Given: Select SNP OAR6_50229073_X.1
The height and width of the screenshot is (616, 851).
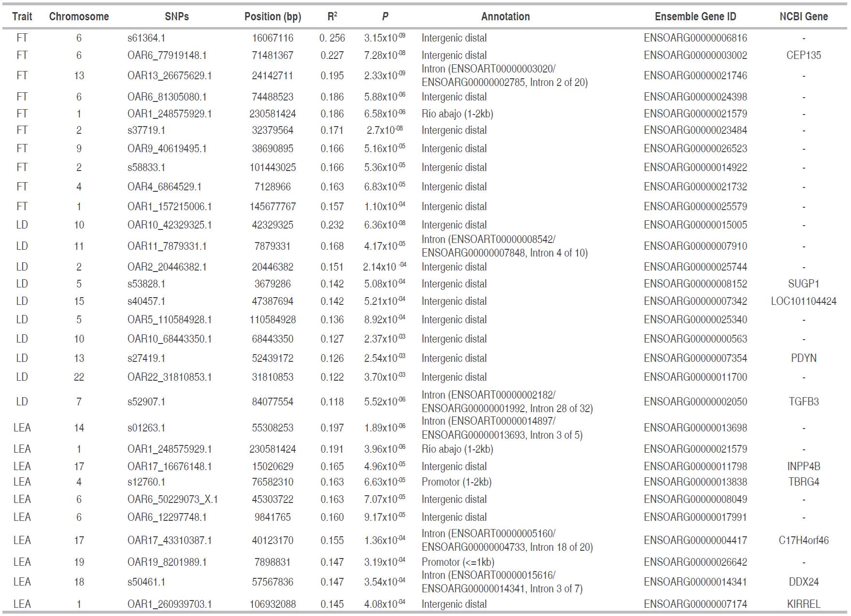Looking at the screenshot, I should pyautogui.click(x=173, y=499).
